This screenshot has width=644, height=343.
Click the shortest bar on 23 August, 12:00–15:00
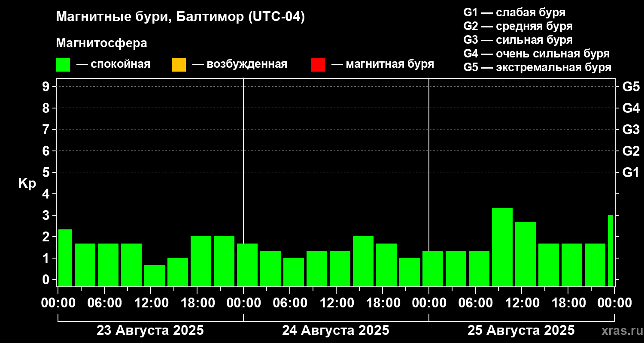tap(155, 276)
